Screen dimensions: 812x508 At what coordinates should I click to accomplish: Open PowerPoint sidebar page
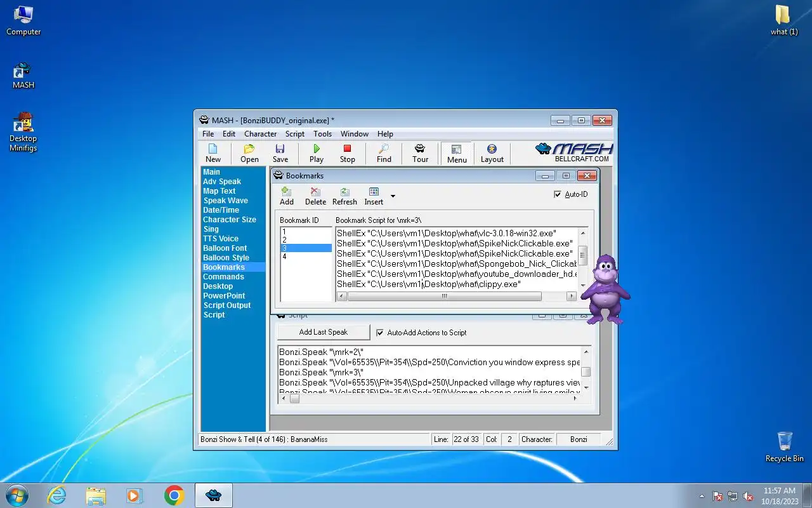(224, 296)
